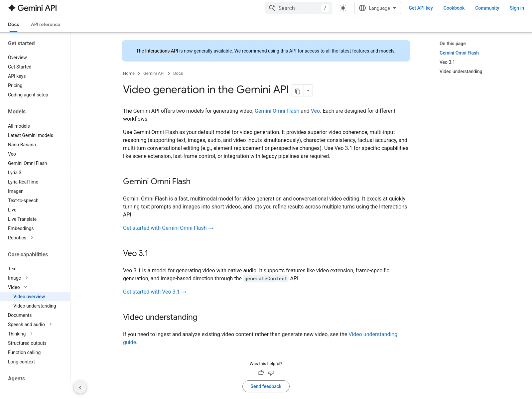
Task: Open Gemini Omni Flash sidebar item
Action: coord(28,163)
